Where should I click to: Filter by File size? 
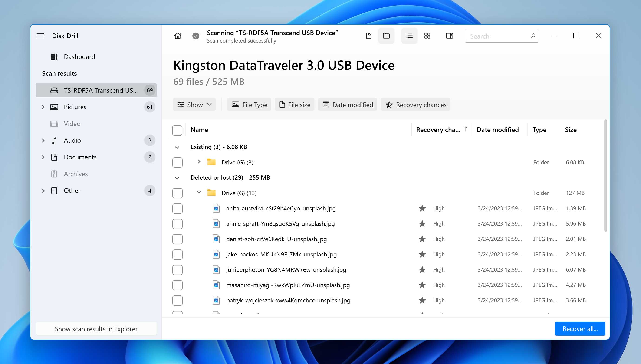(295, 105)
